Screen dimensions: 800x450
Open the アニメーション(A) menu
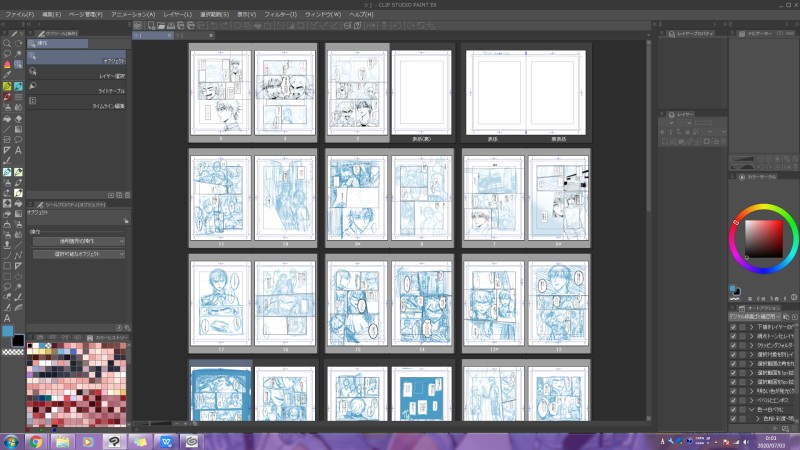133,14
